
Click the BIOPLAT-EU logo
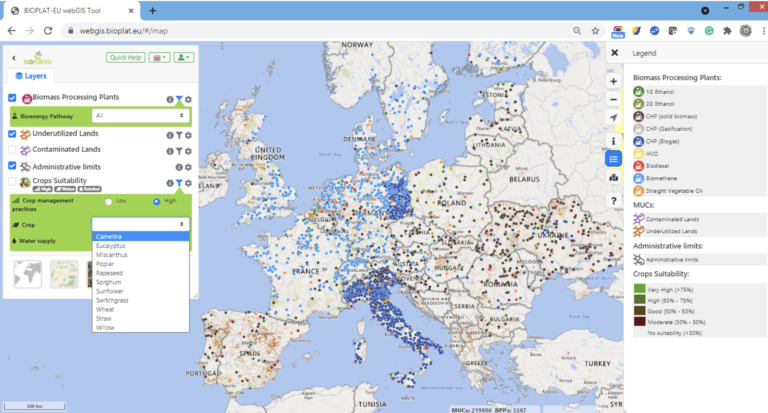pyautogui.click(x=38, y=58)
